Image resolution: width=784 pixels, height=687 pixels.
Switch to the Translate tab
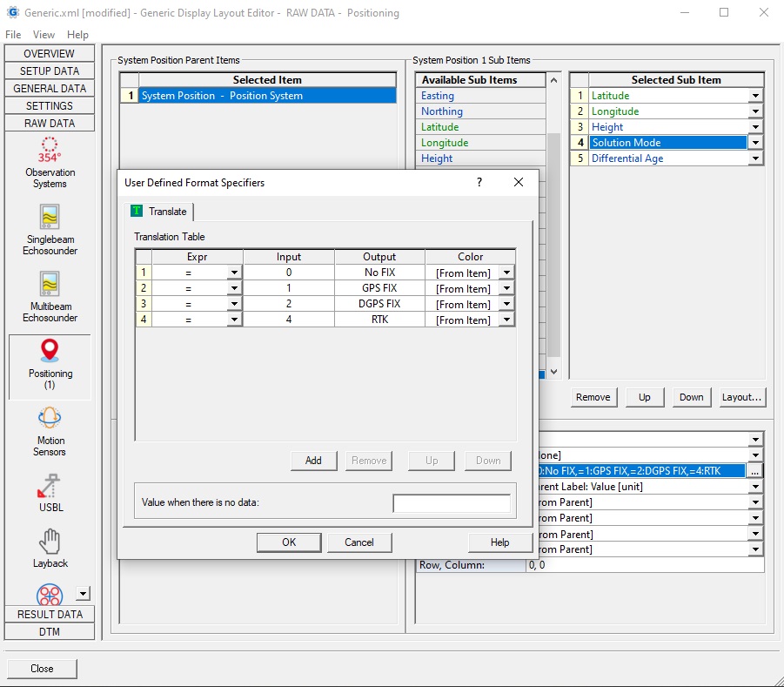click(x=159, y=212)
